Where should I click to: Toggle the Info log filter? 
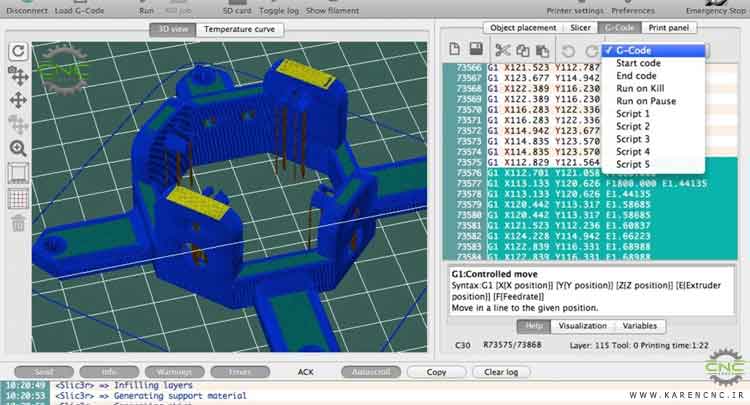point(110,372)
